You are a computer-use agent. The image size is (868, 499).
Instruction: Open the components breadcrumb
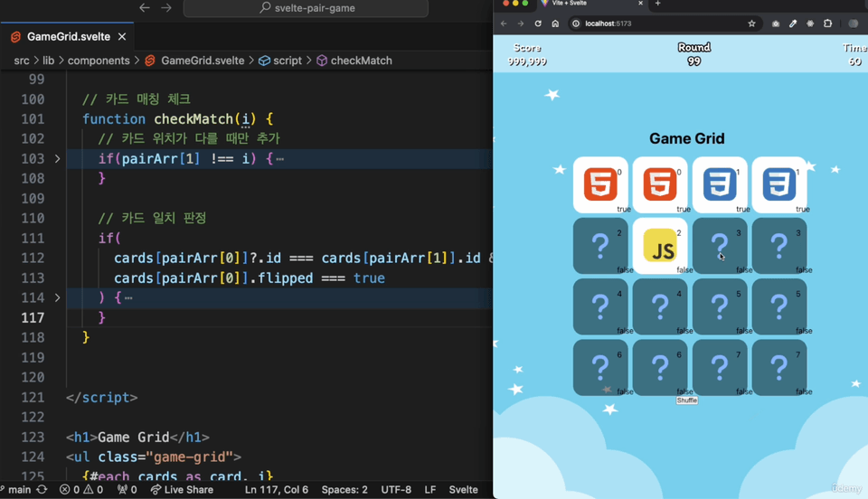click(99, 61)
